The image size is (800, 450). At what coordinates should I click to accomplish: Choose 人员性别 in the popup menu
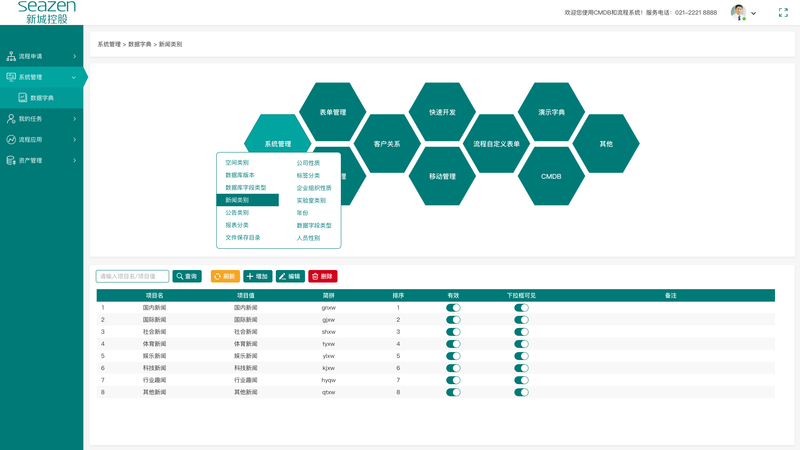click(308, 238)
